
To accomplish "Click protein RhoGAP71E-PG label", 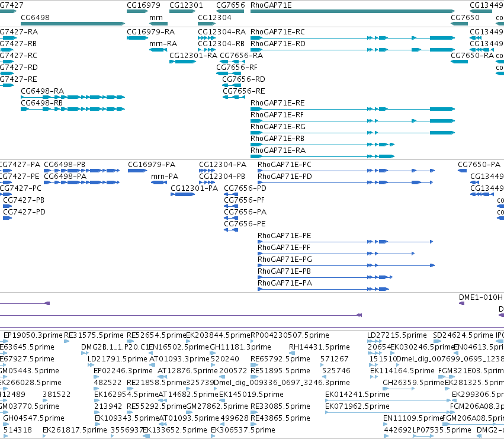I will pos(285,260).
